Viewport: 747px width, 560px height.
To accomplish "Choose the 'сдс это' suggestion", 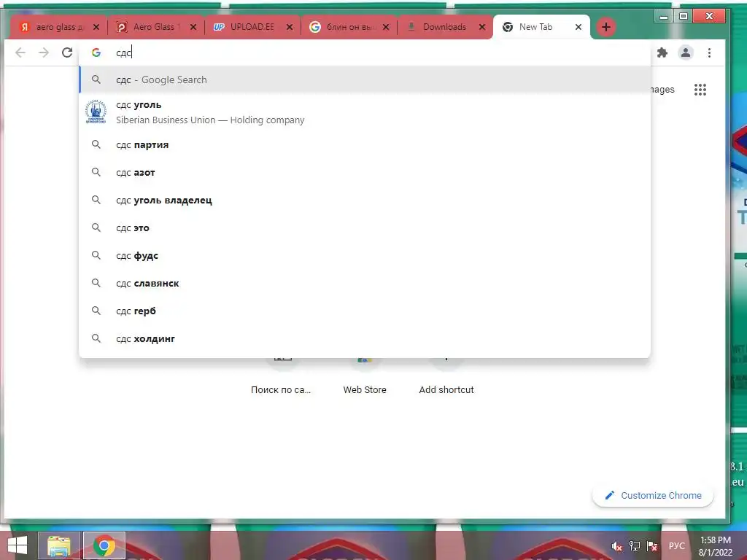I will tap(365, 227).
